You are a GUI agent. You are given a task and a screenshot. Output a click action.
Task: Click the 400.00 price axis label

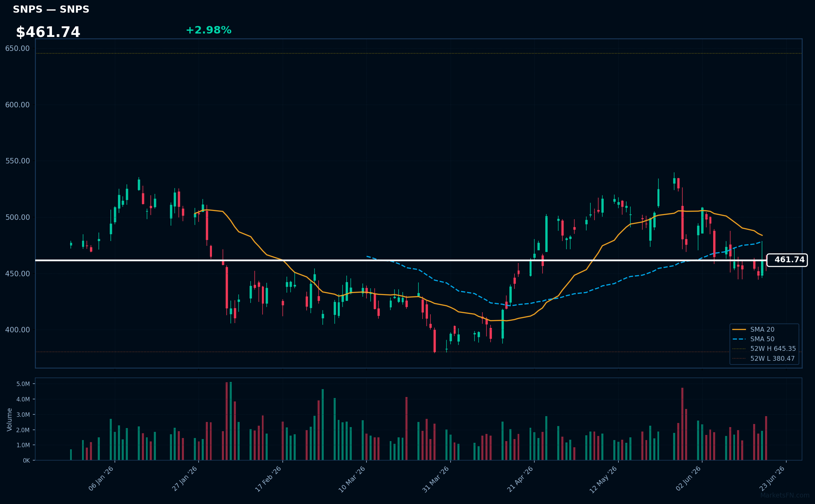pyautogui.click(x=17, y=330)
